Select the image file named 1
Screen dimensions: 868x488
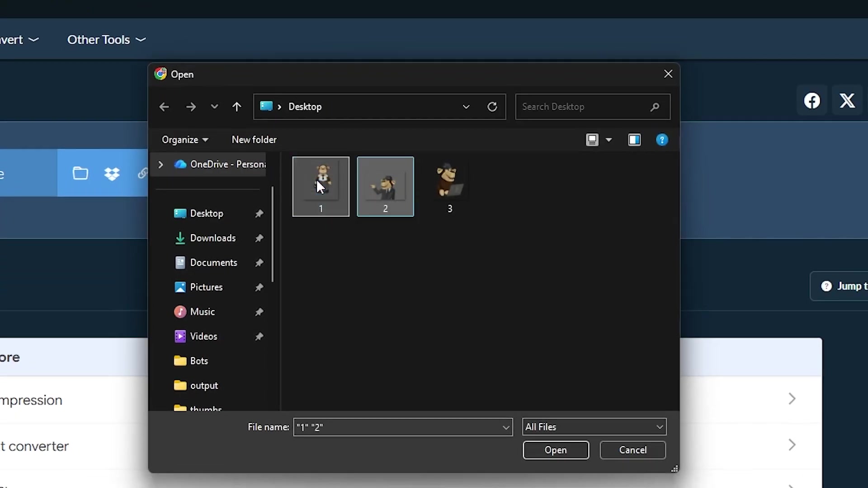(x=321, y=187)
